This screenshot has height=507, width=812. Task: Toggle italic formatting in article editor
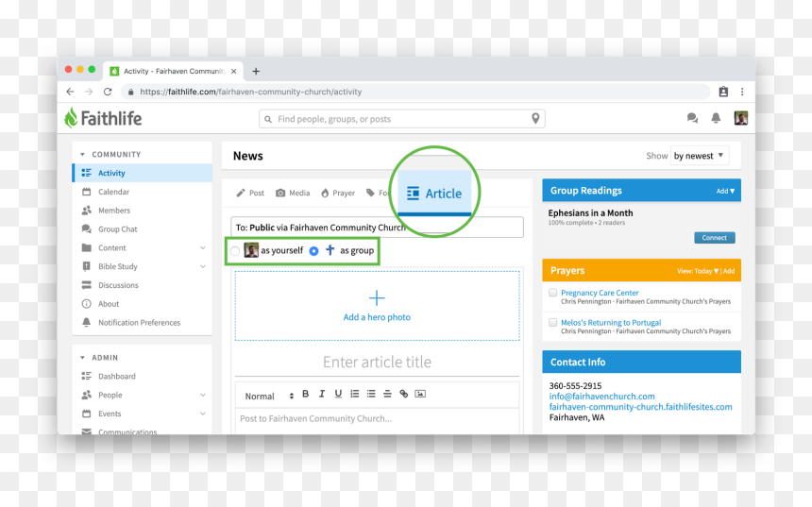click(x=322, y=394)
